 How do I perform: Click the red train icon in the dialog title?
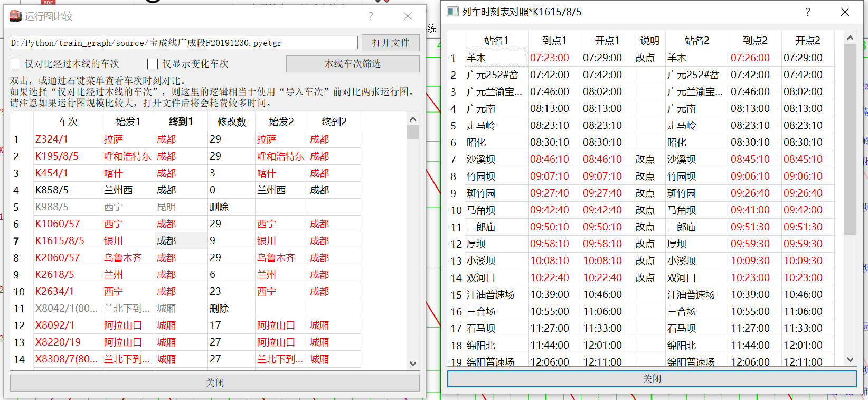(x=16, y=16)
